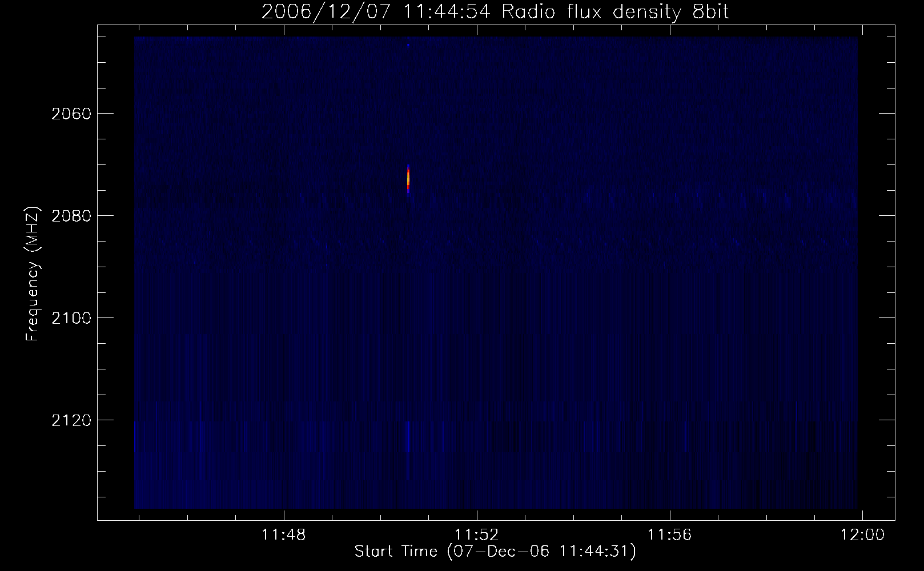Click the bright red-orange burst near 2073 MHz
Viewport: 924px width, 571px height.
pyautogui.click(x=408, y=179)
